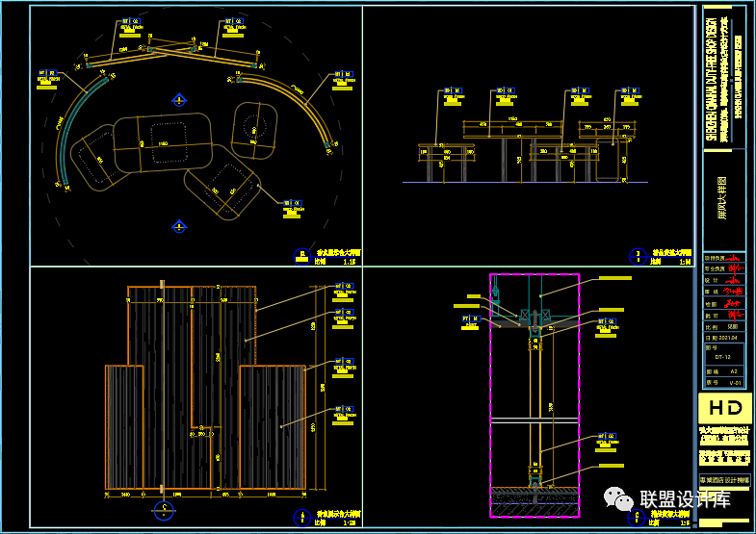This screenshot has width=756, height=534.
Task: Click the HD company logo block
Action: click(725, 408)
